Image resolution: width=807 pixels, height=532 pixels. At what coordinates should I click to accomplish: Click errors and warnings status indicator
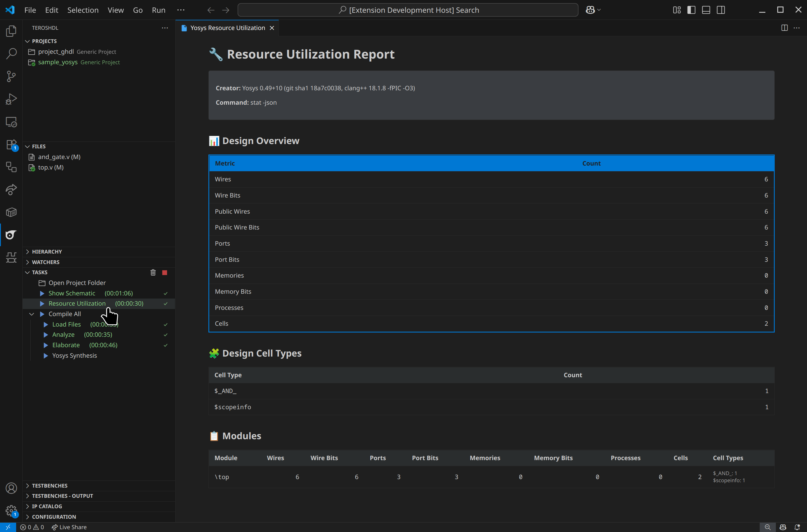(x=32, y=527)
